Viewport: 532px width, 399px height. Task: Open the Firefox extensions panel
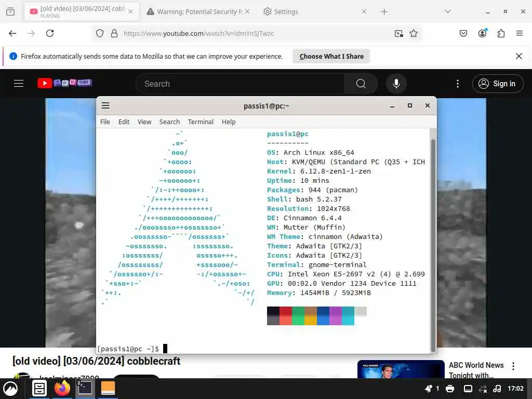(501, 33)
